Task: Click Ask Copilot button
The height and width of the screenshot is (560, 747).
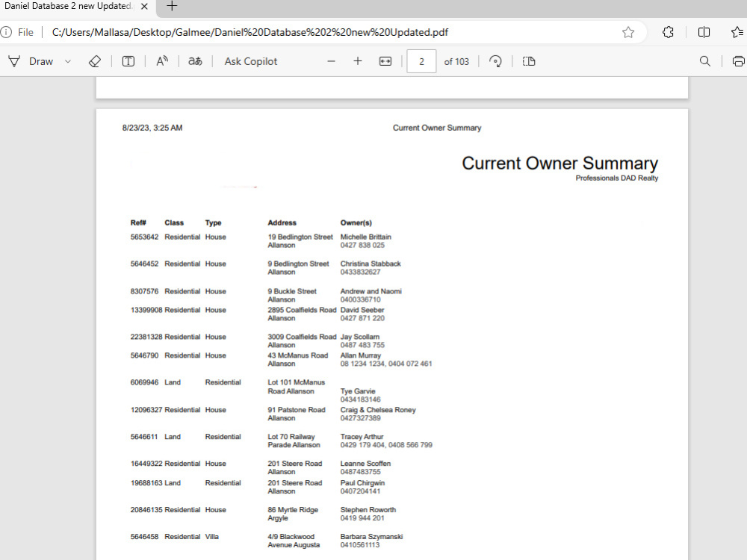Action: click(250, 61)
